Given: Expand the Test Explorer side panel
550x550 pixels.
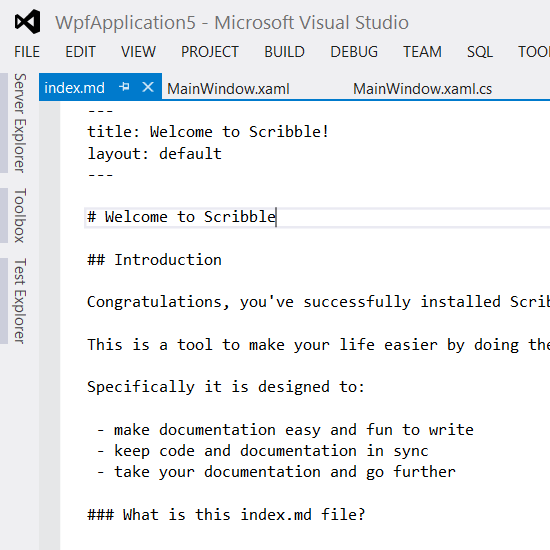Looking at the screenshot, I should coord(20,301).
